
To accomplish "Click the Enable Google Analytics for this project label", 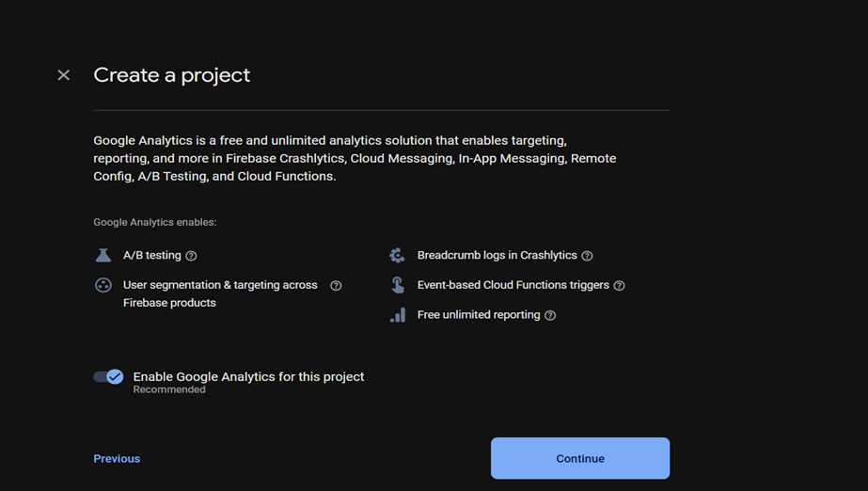I will 248,376.
